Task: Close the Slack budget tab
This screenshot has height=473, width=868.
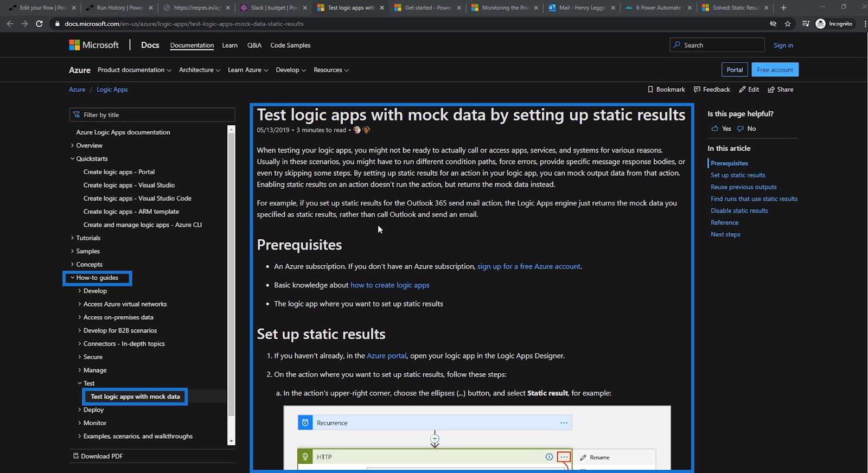Action: tap(305, 8)
